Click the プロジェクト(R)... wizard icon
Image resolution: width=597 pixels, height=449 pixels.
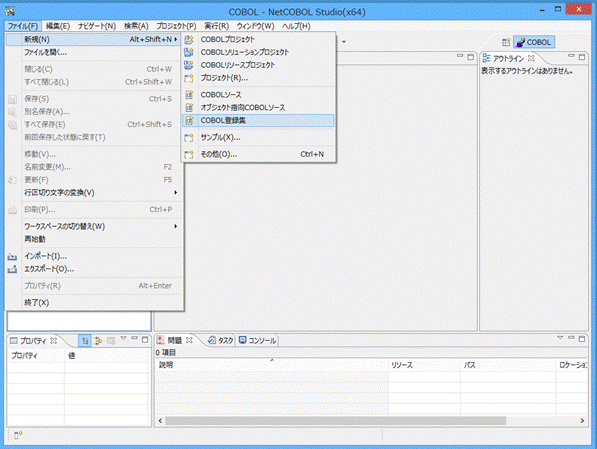point(189,78)
